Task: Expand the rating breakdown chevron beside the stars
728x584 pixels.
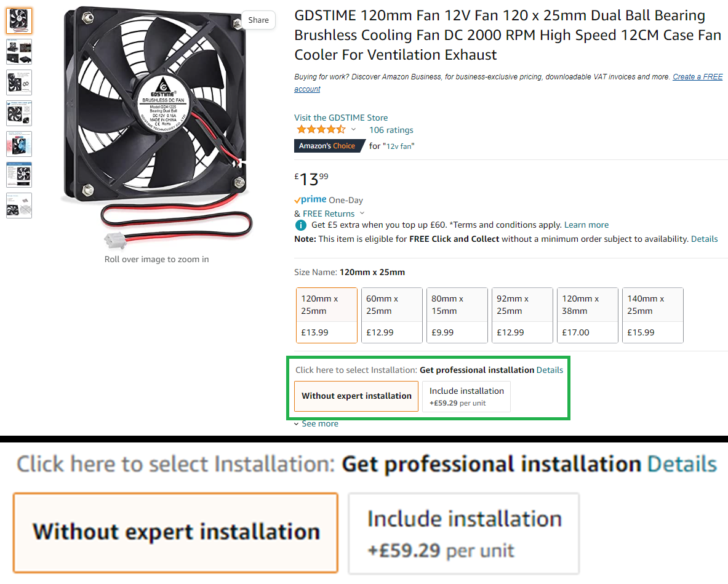Action: tap(353, 130)
